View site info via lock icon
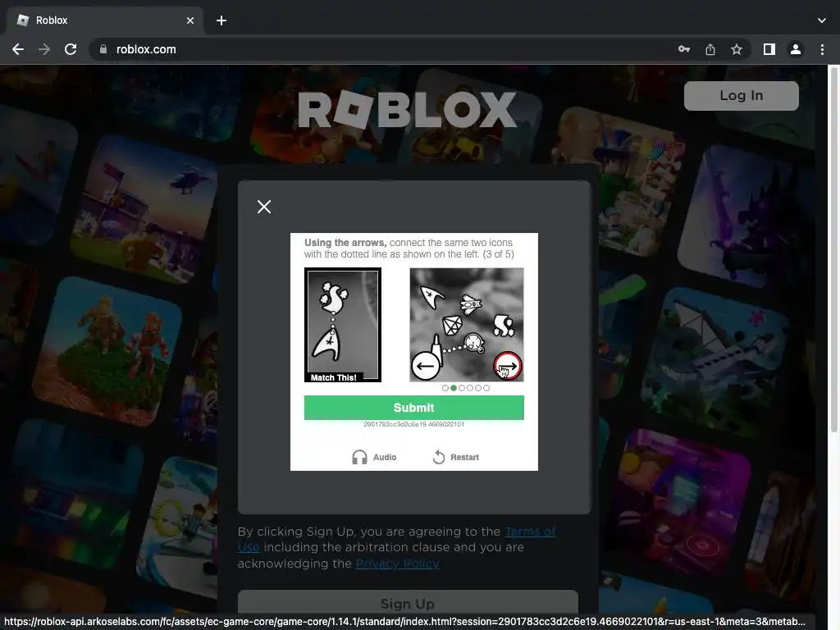Viewport: 840px width, 630px height. tap(103, 49)
